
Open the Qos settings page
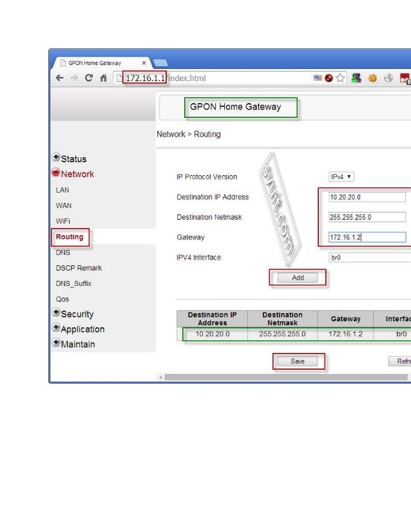62,299
